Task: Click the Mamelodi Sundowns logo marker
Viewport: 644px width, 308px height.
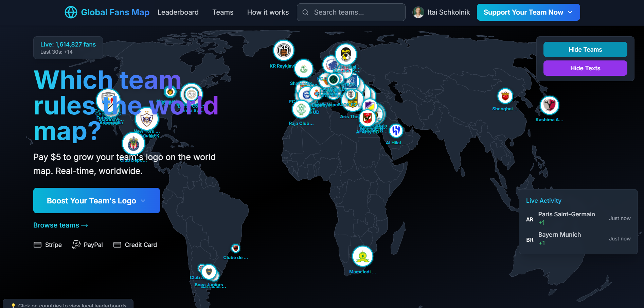Action: pos(362,256)
